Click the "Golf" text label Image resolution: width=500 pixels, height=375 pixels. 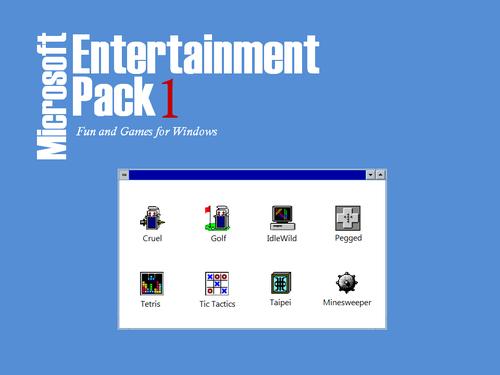tap(218, 238)
